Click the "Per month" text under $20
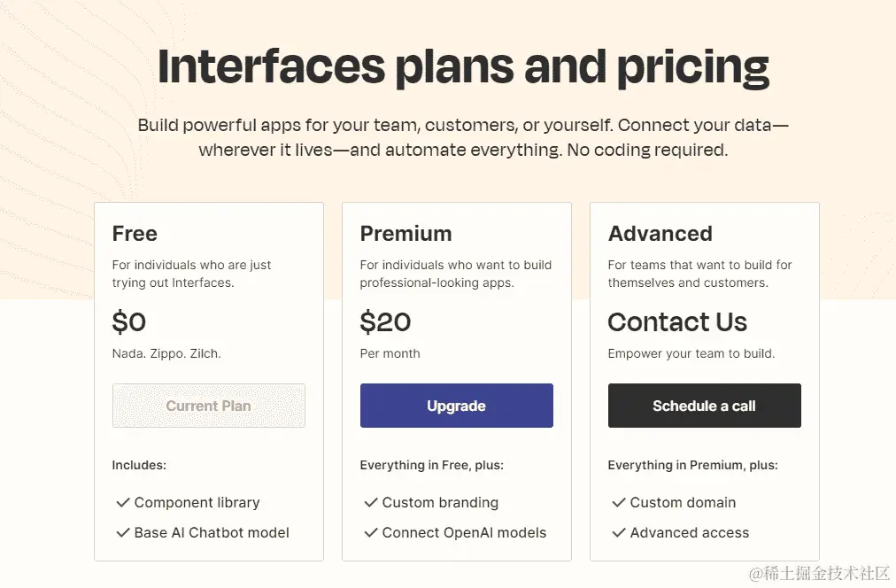The height and width of the screenshot is (588, 896). click(x=390, y=352)
